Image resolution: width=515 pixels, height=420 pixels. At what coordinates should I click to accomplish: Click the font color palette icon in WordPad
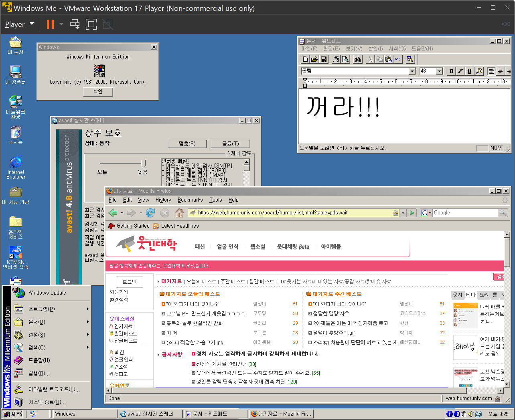479,71
